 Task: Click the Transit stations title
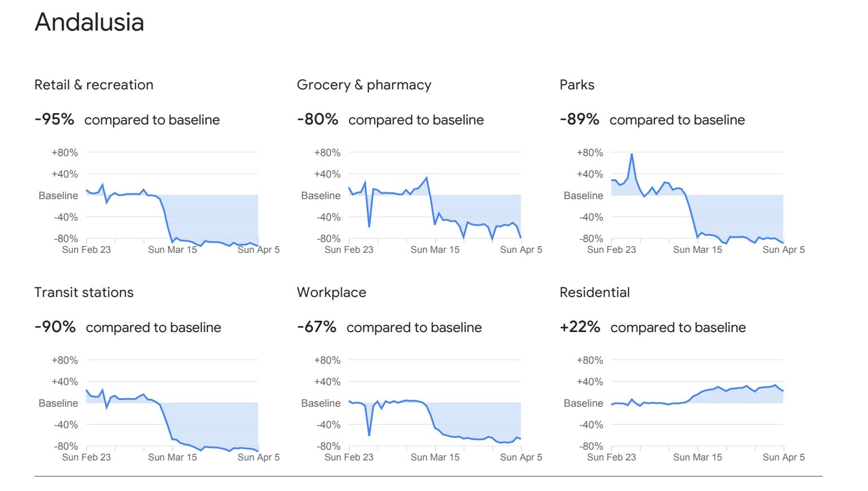(84, 292)
